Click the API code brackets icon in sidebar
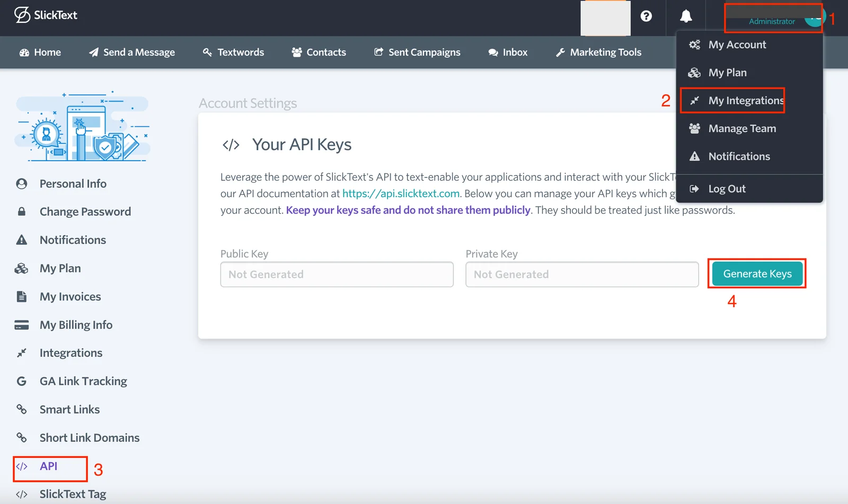848x504 pixels. [x=22, y=466]
